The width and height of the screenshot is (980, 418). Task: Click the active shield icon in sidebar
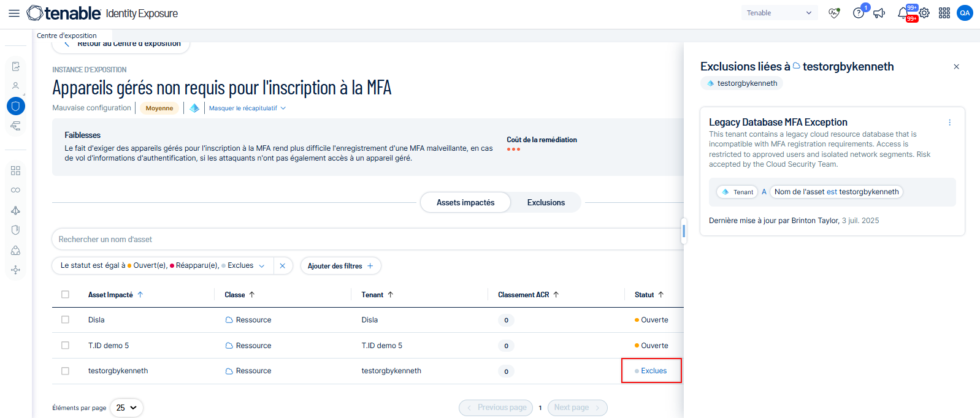16,106
